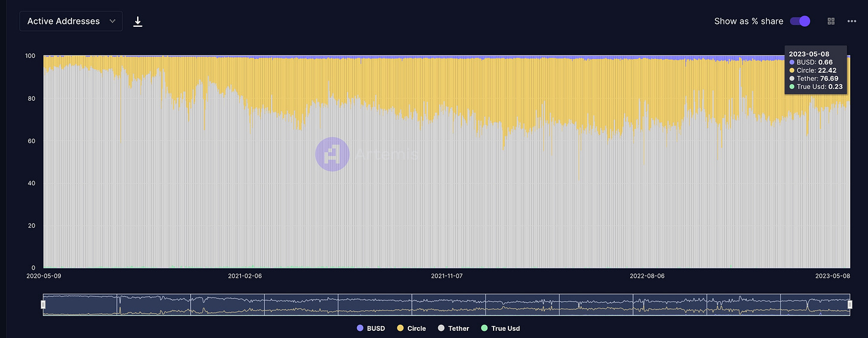Click the 2021-11-07 x-axis date label
Viewport: 868px width, 338px height.
450,277
